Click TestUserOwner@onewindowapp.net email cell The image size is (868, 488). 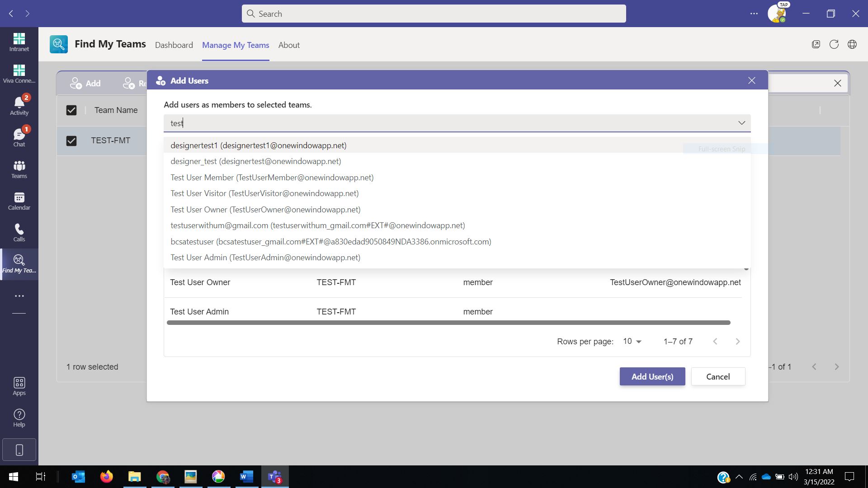point(675,282)
